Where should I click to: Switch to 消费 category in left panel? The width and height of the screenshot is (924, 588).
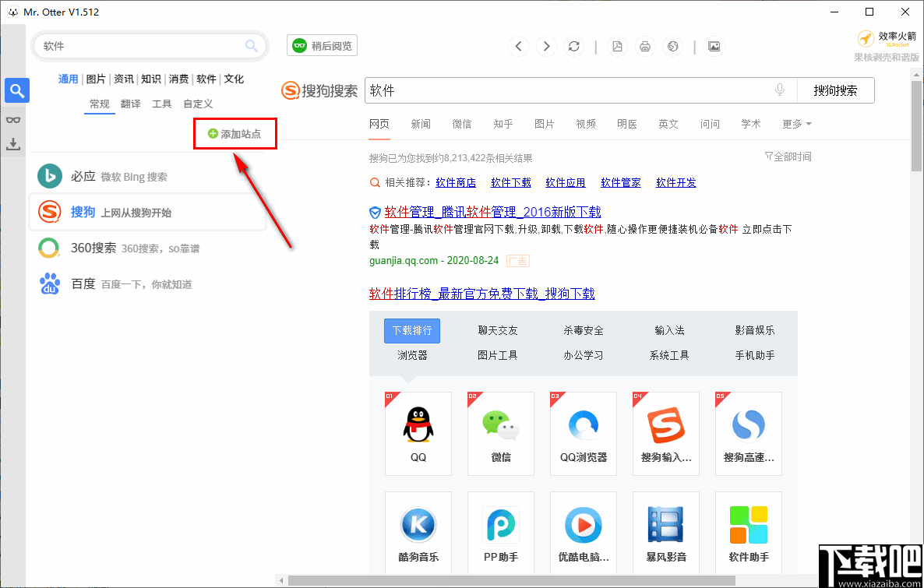click(179, 79)
